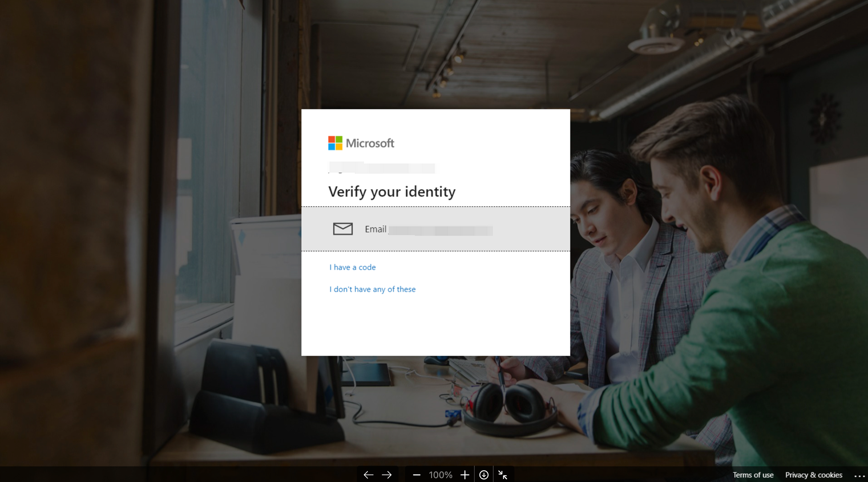
Task: Click the 'Verify your identity' heading
Action: pos(392,191)
